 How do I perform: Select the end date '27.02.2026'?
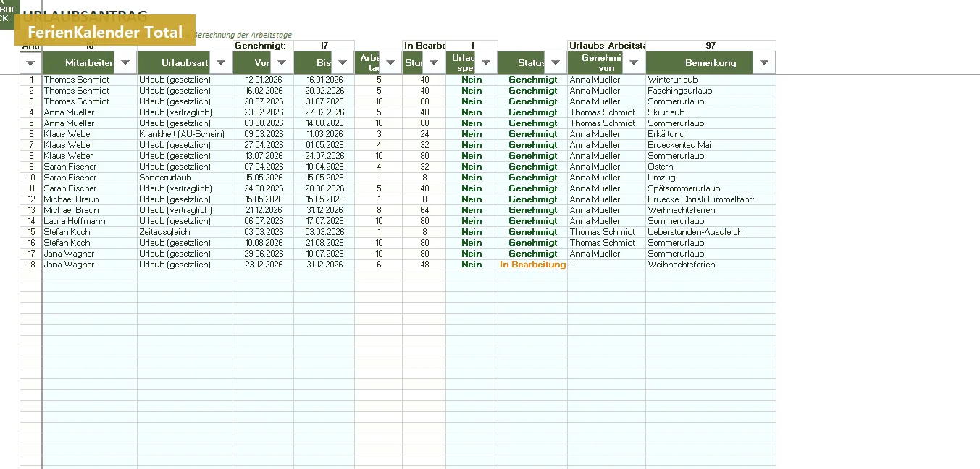pyautogui.click(x=324, y=112)
